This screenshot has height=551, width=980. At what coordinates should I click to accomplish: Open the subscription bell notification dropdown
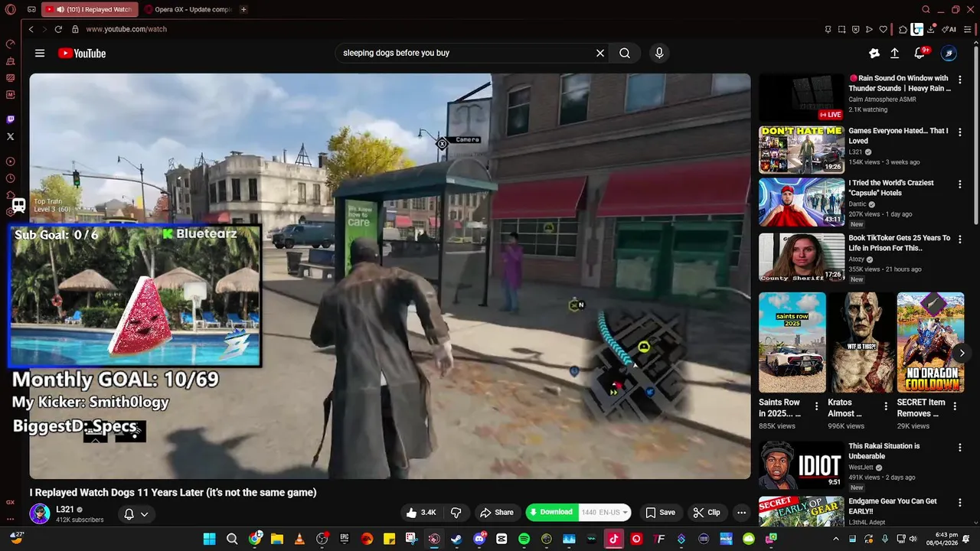coord(136,514)
